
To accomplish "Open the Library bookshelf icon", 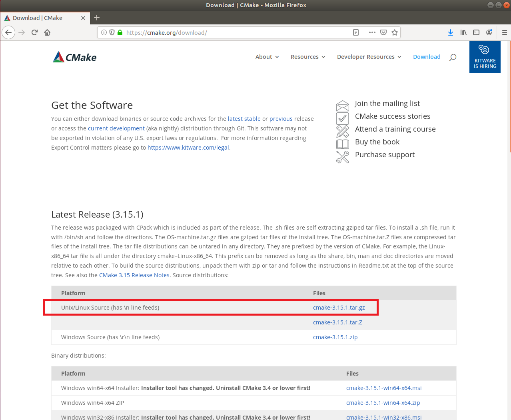I will (x=463, y=32).
